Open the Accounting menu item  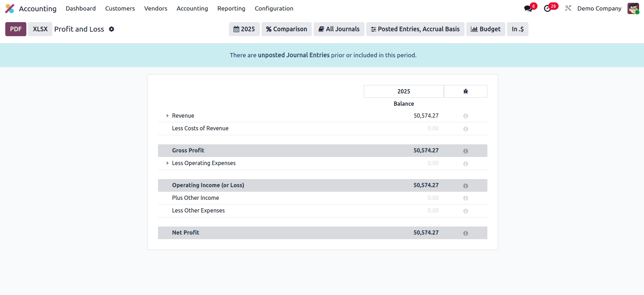(x=192, y=8)
